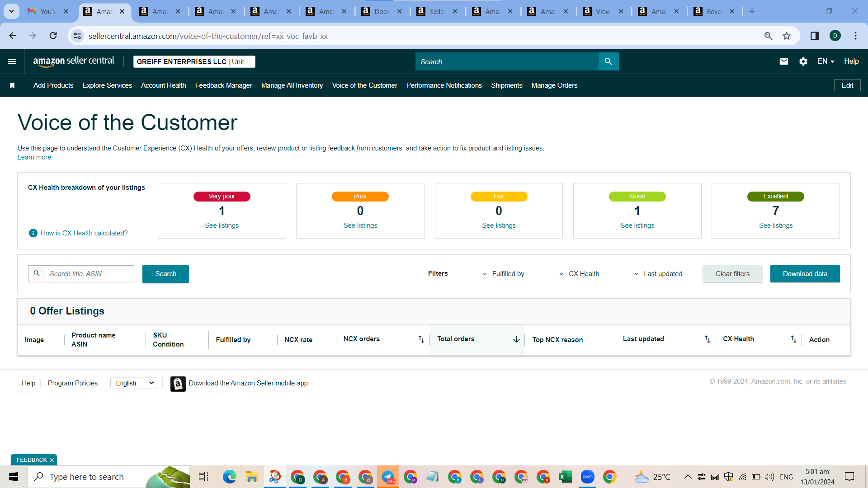Screen dimensions: 868x488
Task: Click Clear filters button
Action: click(x=732, y=274)
